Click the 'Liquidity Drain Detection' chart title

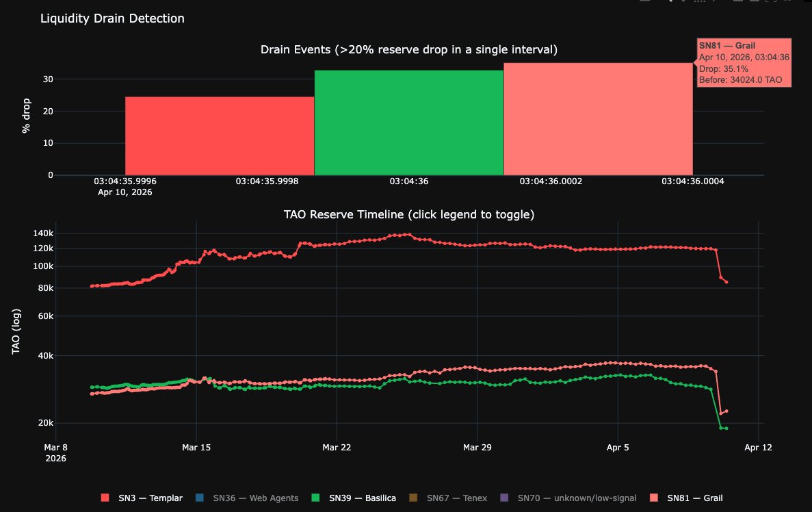[x=112, y=18]
